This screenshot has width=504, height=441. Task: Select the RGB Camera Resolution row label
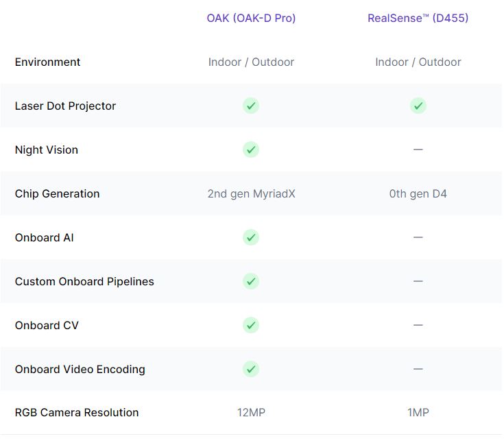point(77,412)
